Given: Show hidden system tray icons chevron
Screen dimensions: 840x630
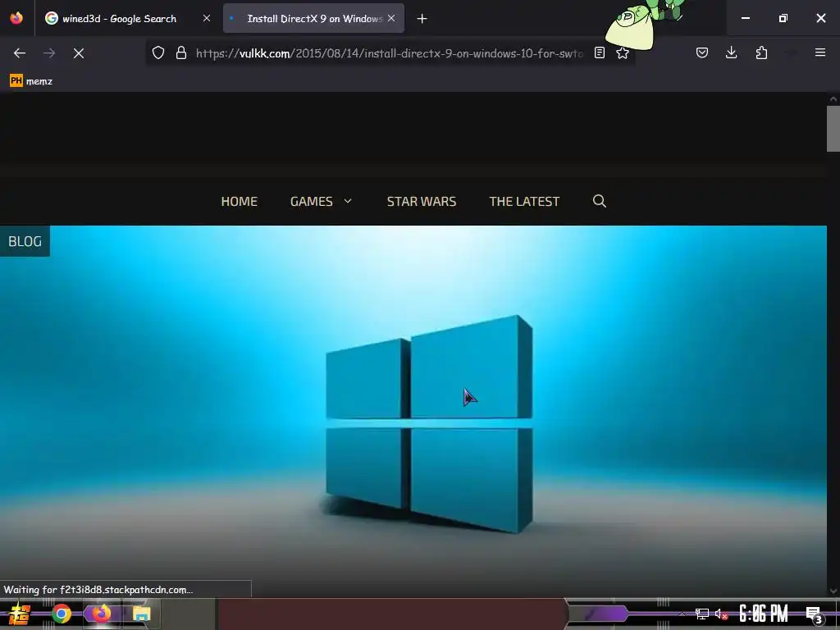Looking at the screenshot, I should 682,614.
